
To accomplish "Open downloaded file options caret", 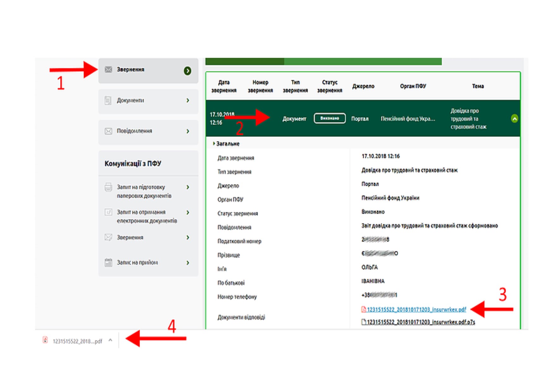I will pyautogui.click(x=110, y=340).
